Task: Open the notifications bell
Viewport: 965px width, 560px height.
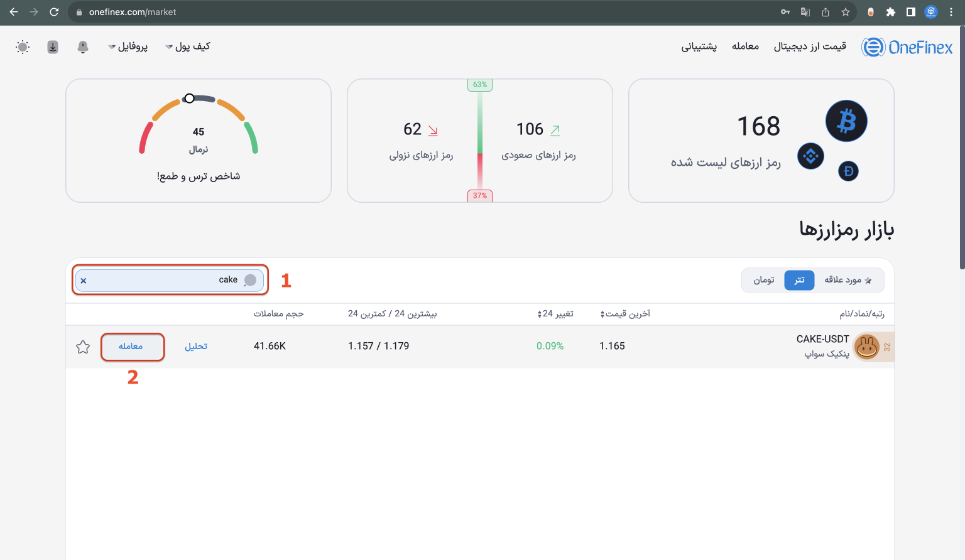Action: click(83, 47)
